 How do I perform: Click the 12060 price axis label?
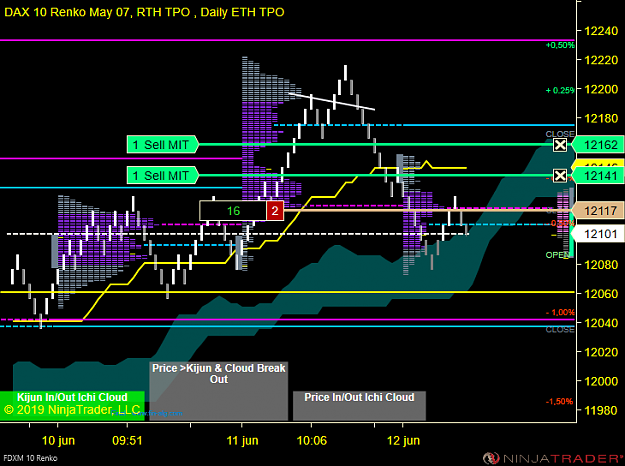pyautogui.click(x=601, y=294)
